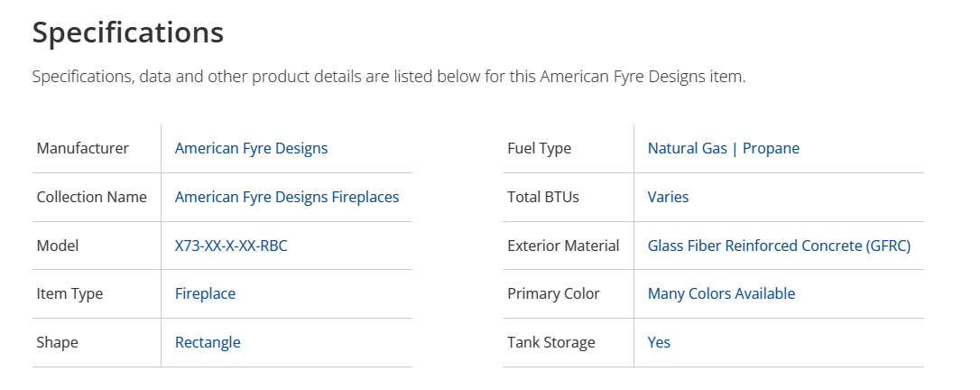Click the Primary Color row label
Screen dimensions: 980x390
click(553, 293)
